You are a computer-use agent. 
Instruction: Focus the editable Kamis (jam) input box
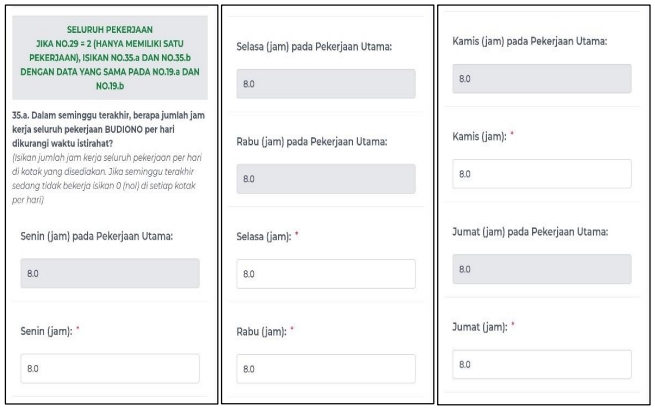point(547,172)
